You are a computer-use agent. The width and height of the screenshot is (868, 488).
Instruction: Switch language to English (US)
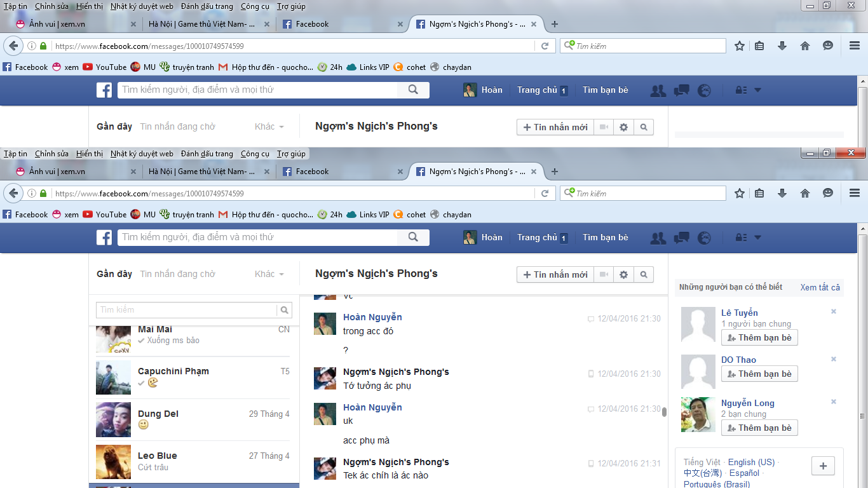tap(751, 462)
